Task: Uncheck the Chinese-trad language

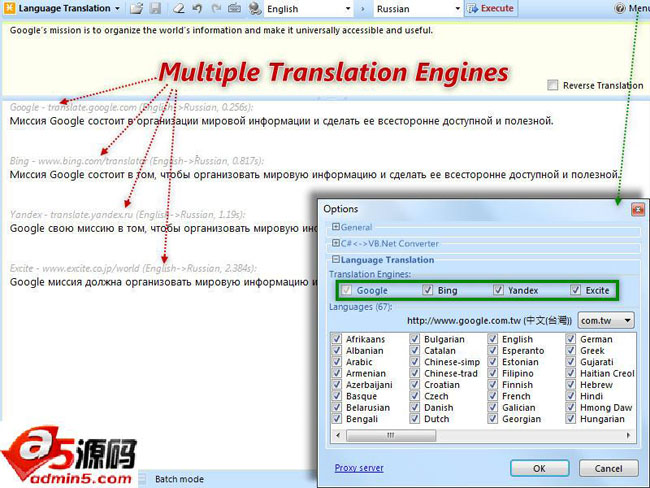Action: point(414,373)
